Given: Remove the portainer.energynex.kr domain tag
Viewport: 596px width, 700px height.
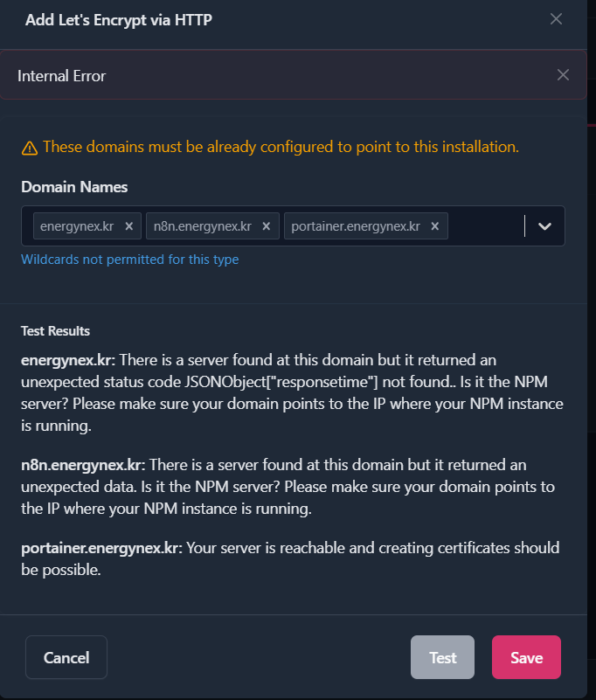Looking at the screenshot, I should 435,226.
